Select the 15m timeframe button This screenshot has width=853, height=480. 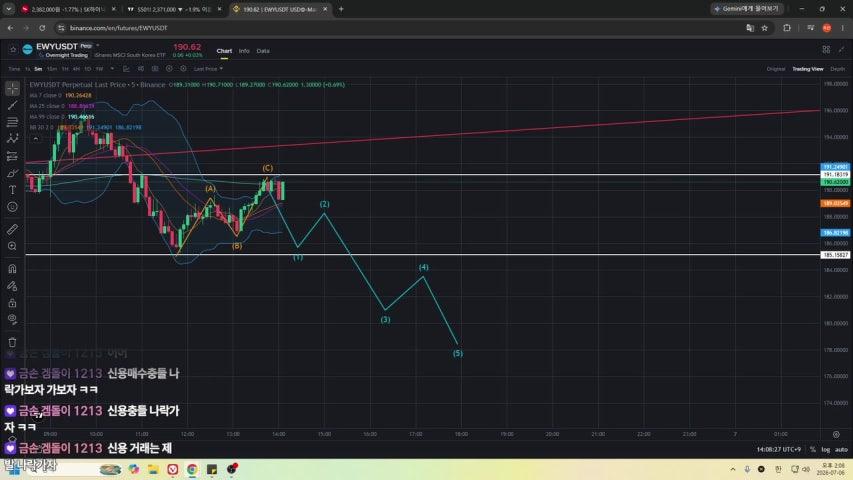[x=52, y=69]
